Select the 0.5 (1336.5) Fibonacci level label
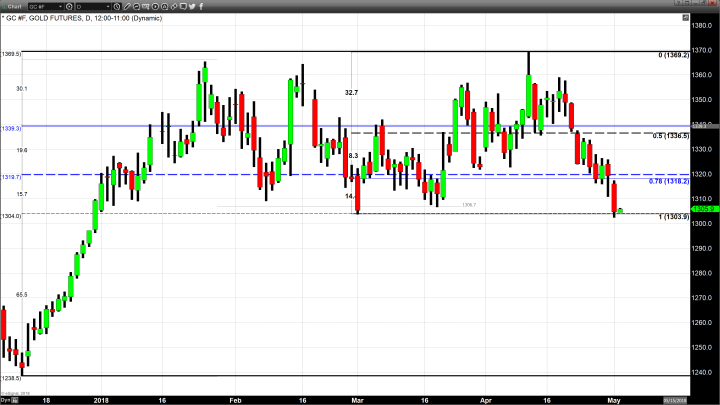The height and width of the screenshot is (405, 720). 669,136
